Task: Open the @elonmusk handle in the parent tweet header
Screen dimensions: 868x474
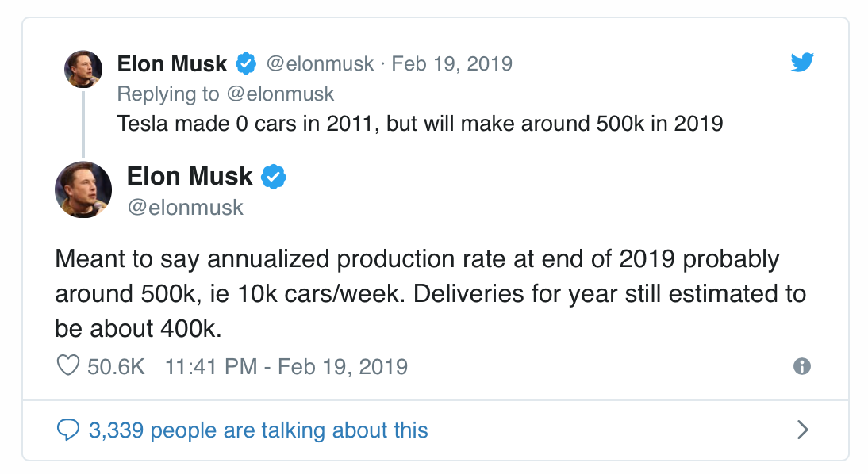Action: tap(320, 63)
